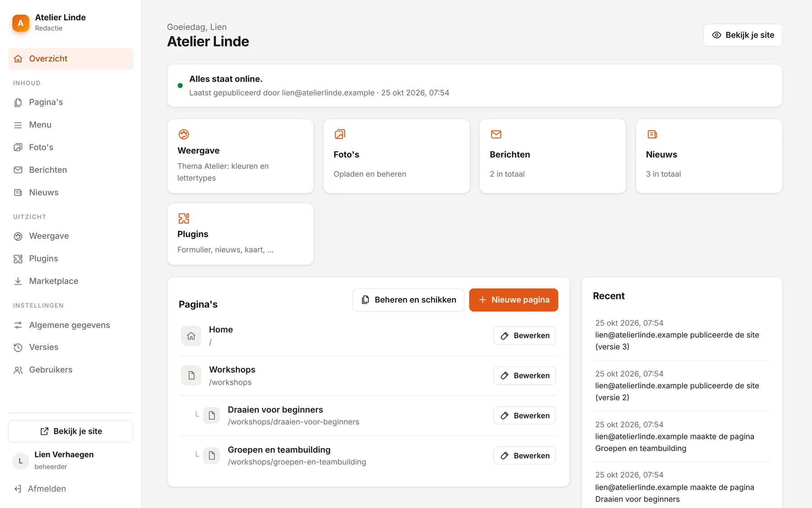Click the Afmelden logout icon
Screen dimensions: 812x508
[18, 489]
